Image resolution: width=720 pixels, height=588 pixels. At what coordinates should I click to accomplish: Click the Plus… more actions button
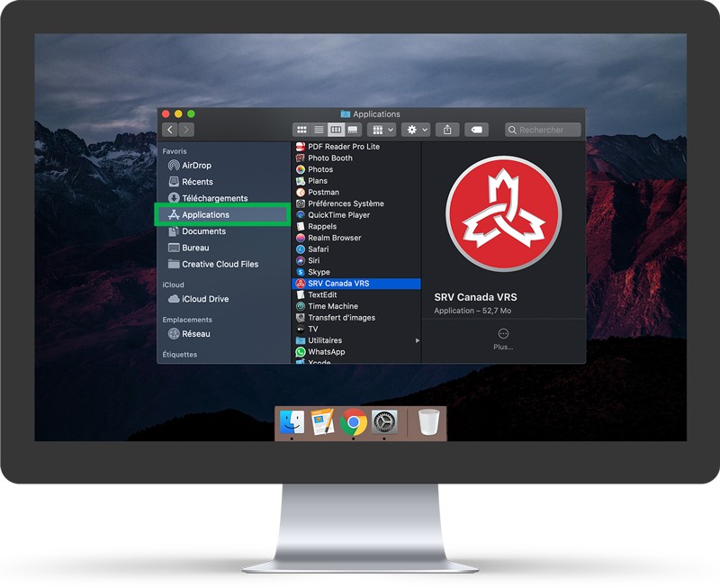[x=503, y=339]
